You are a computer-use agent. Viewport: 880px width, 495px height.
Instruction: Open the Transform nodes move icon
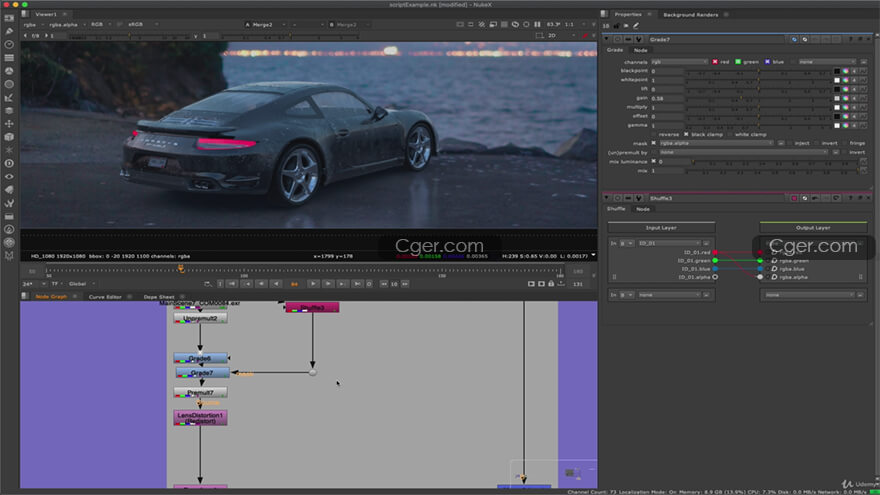coord(9,123)
